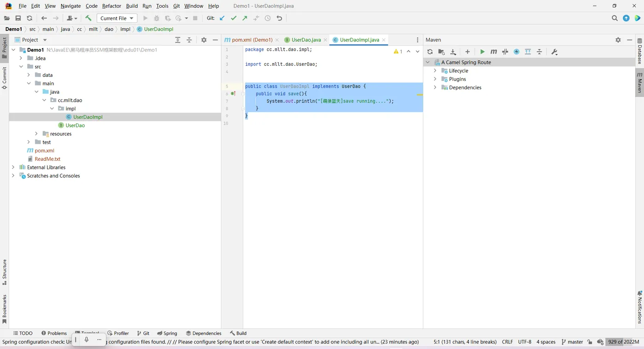The height and width of the screenshot is (349, 644).
Task: Reload files from disk in main toolbar
Action: 29,18
